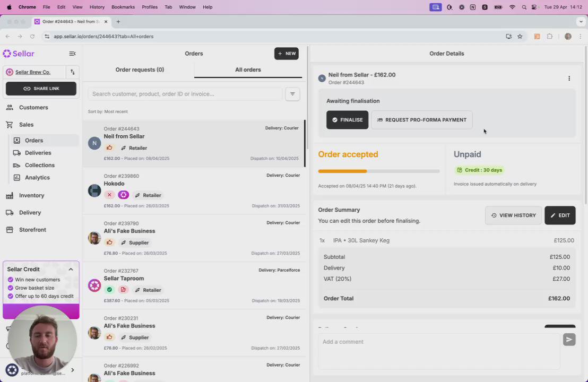Viewport: 588px width, 382px height.
Task: Focus the order search field
Action: click(x=185, y=94)
